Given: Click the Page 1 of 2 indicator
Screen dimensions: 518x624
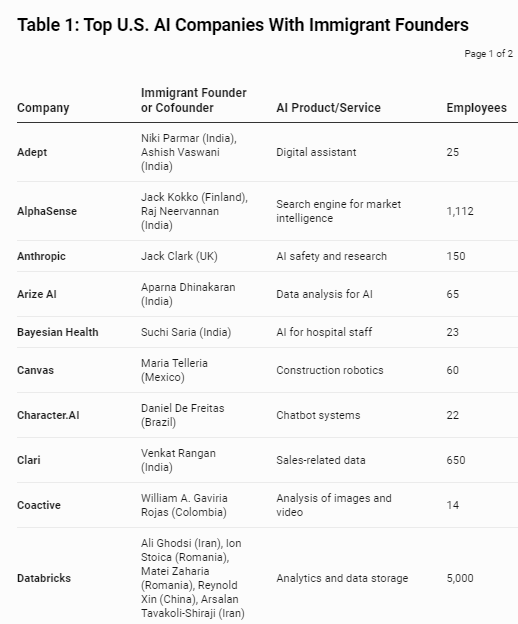Looking at the screenshot, I should coord(488,54).
